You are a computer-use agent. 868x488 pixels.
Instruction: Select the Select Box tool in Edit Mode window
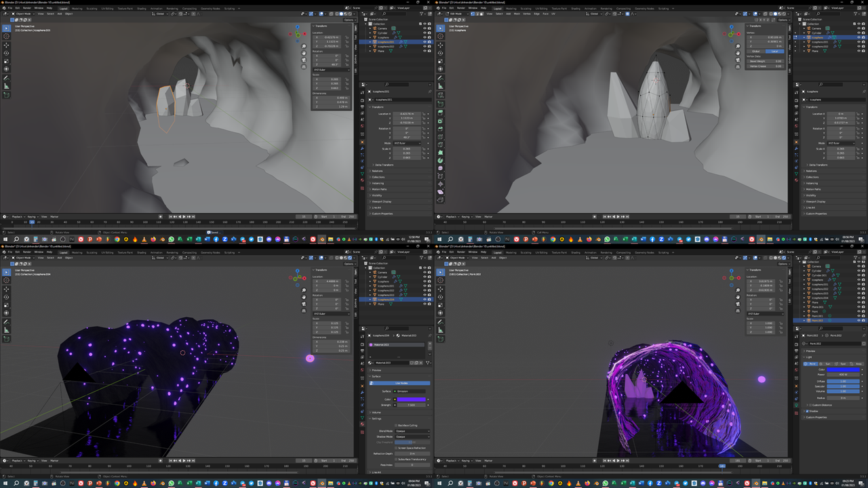point(440,28)
